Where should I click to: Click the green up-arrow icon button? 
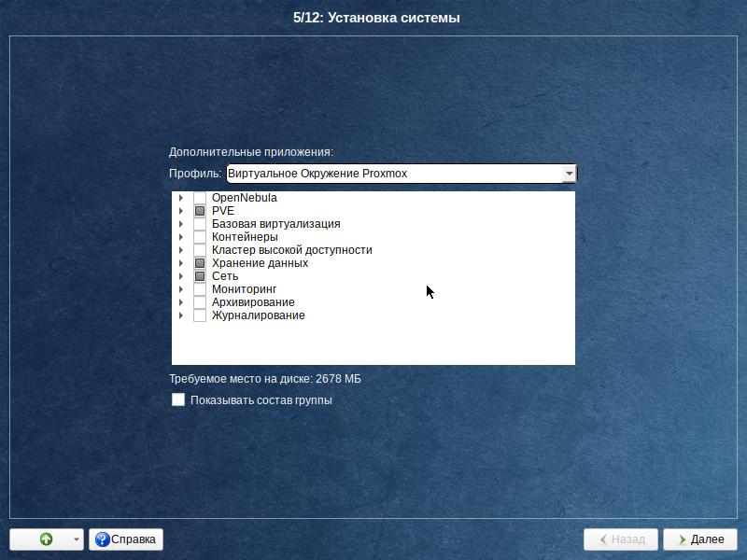(46, 539)
